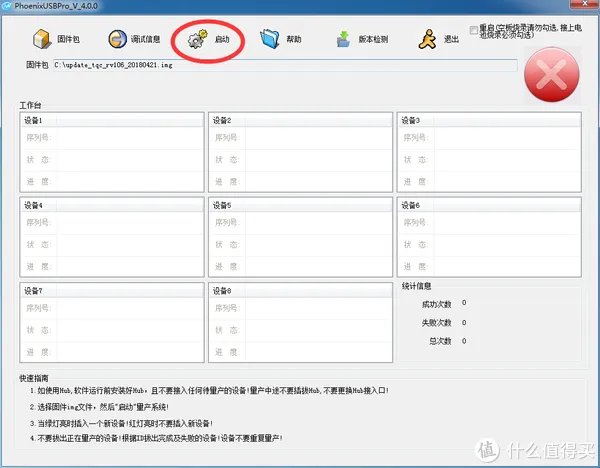This screenshot has width=600, height=468.
Task: Select the 设备1 panel header
Action: (x=112, y=120)
